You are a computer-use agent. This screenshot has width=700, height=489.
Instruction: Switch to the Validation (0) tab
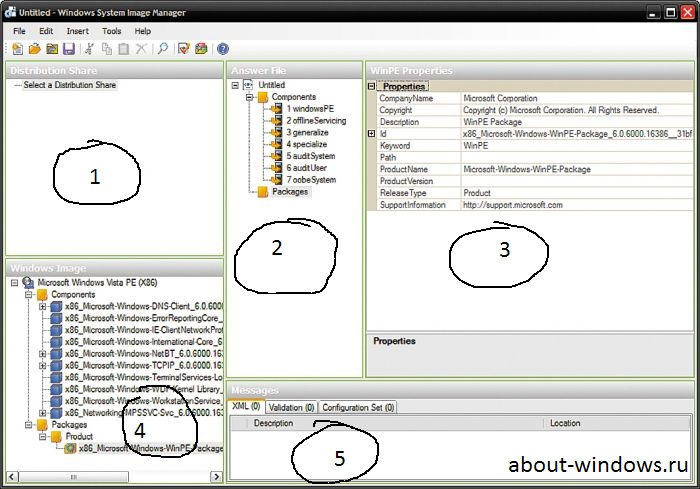[292, 407]
